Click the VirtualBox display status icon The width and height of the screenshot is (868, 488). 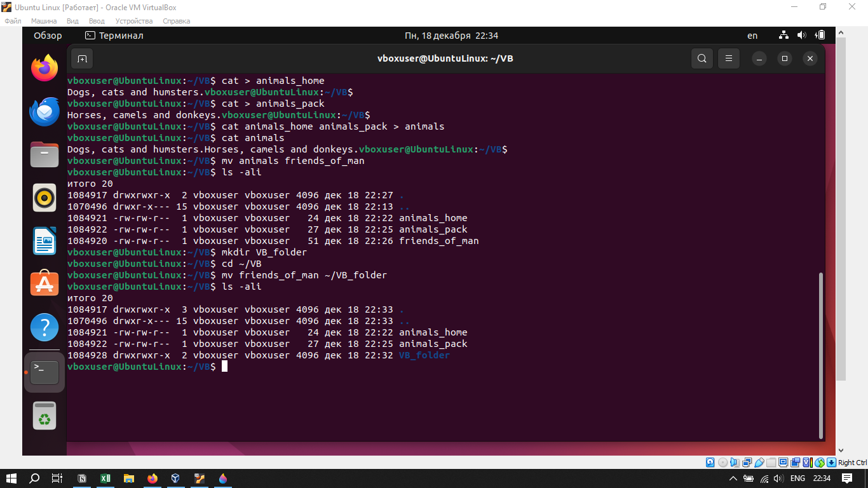(x=783, y=463)
